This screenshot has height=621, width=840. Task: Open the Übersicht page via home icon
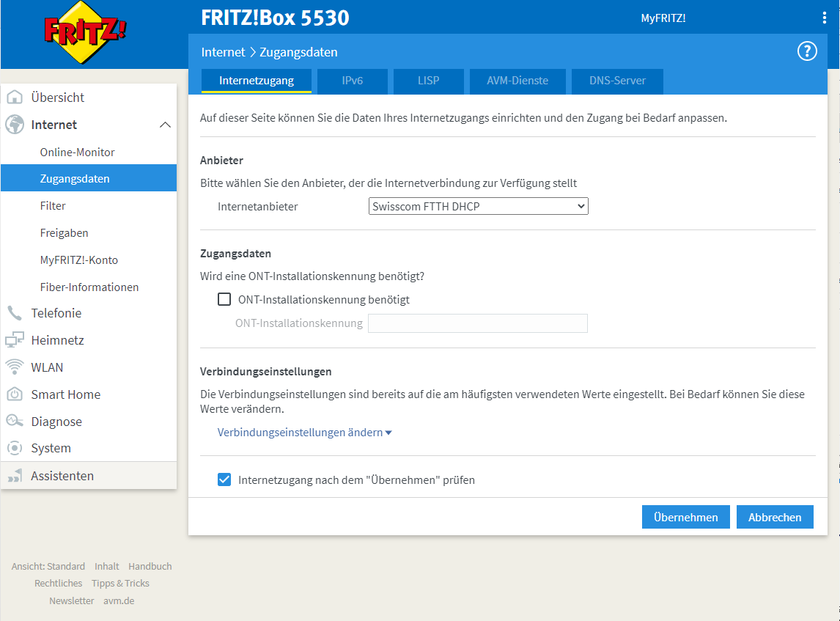pos(15,97)
